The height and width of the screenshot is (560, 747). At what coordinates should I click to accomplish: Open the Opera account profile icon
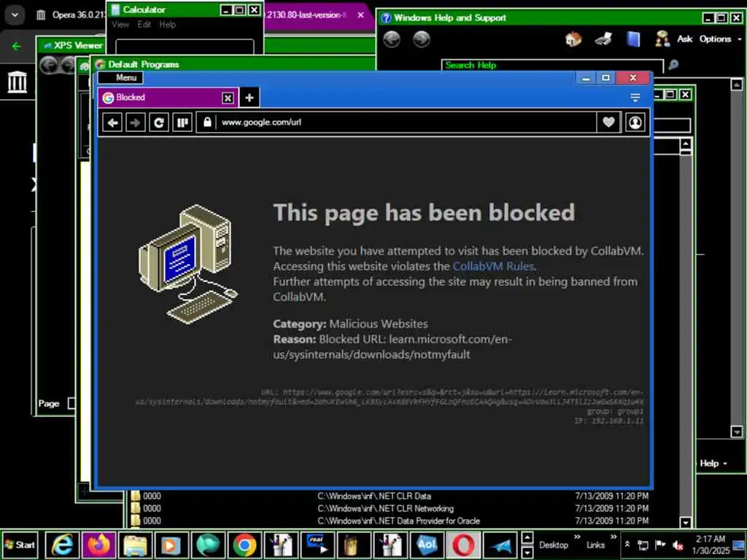(x=635, y=122)
